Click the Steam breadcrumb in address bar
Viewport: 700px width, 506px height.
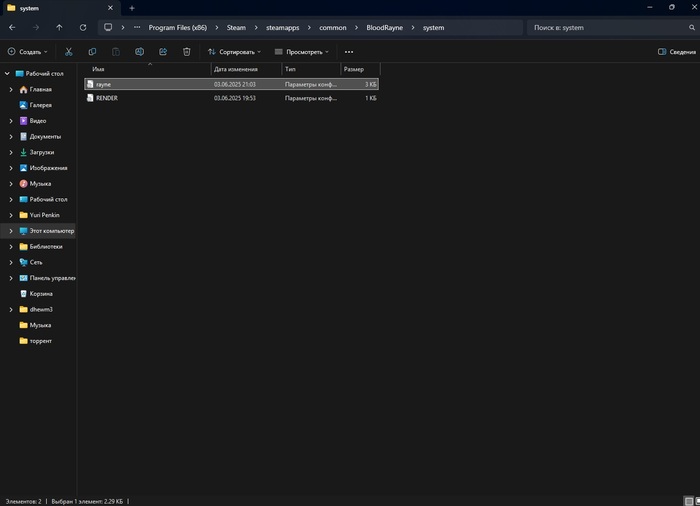(235, 28)
